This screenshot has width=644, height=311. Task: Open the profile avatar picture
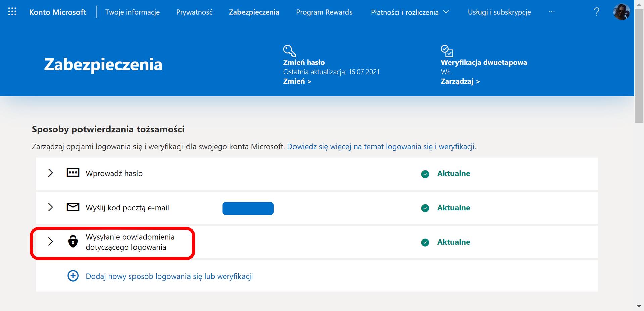[622, 12]
